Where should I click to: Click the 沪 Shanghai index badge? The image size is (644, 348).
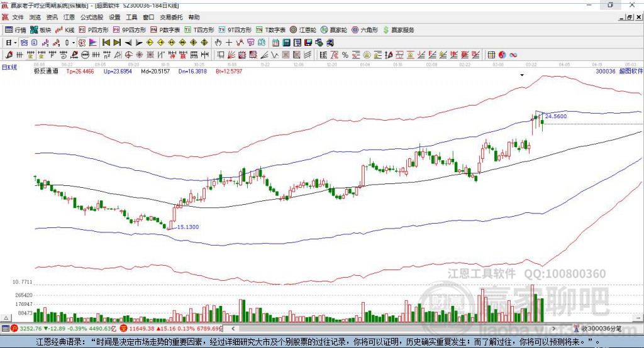click(x=14, y=329)
